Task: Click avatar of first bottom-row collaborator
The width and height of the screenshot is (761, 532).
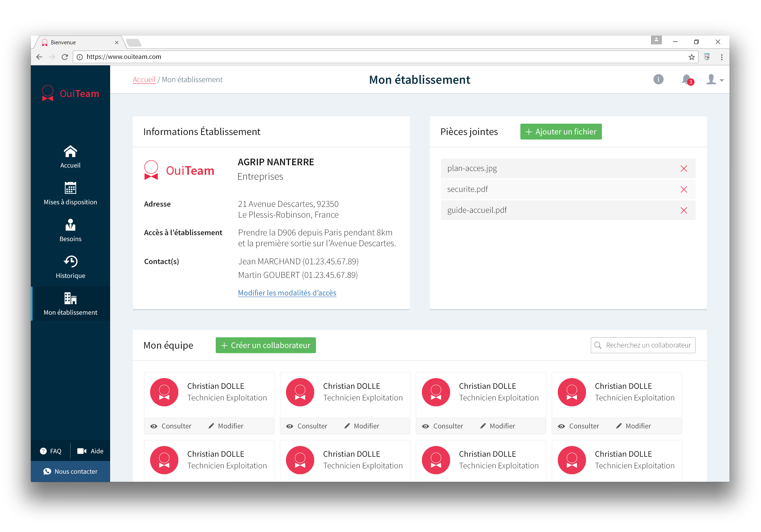Action: click(x=164, y=460)
